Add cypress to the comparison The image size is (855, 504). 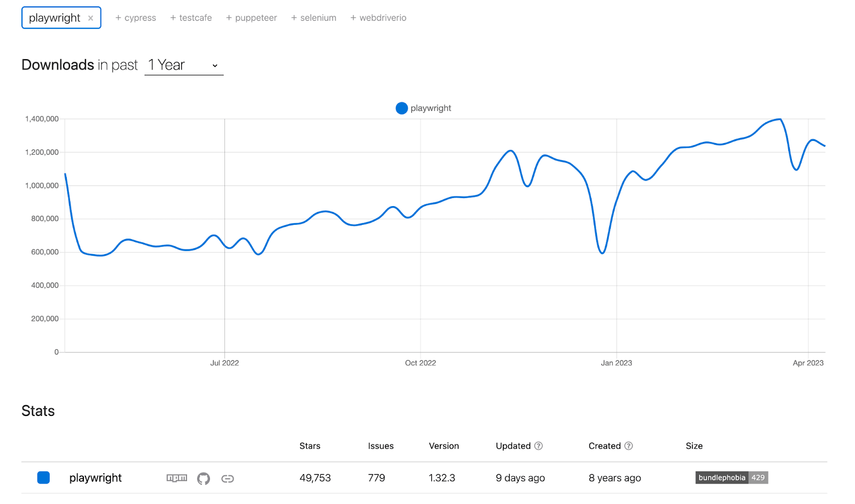(x=136, y=18)
